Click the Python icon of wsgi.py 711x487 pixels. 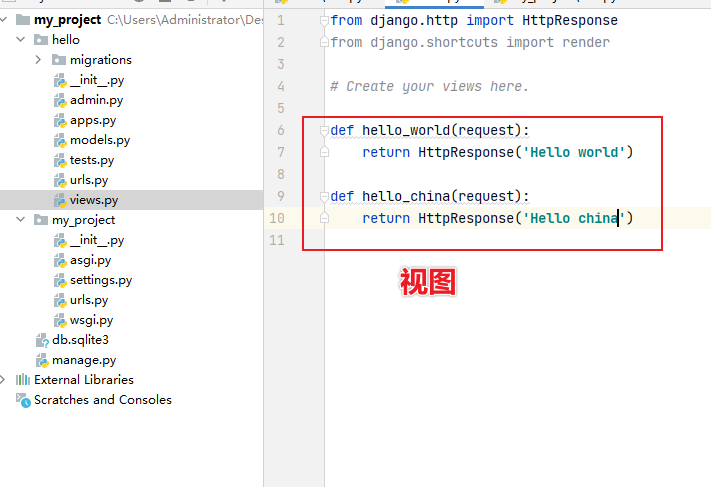pos(60,320)
